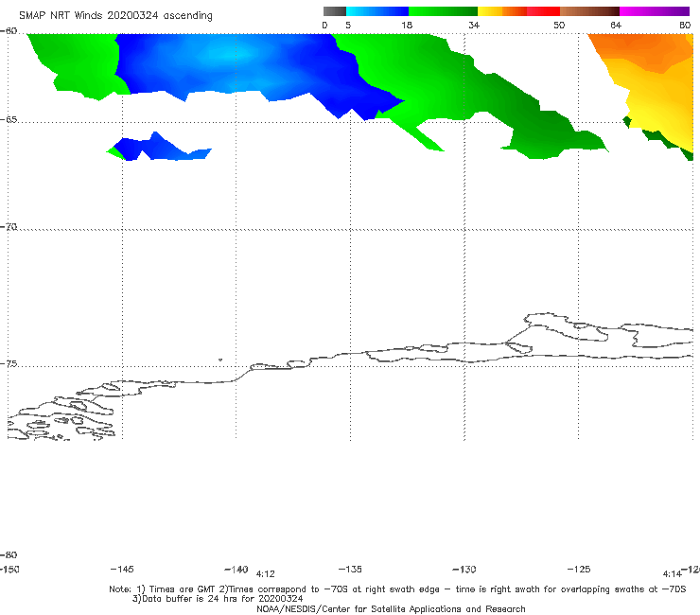Click the color bar label 64
The height and width of the screenshot is (615, 700).
coord(616,25)
